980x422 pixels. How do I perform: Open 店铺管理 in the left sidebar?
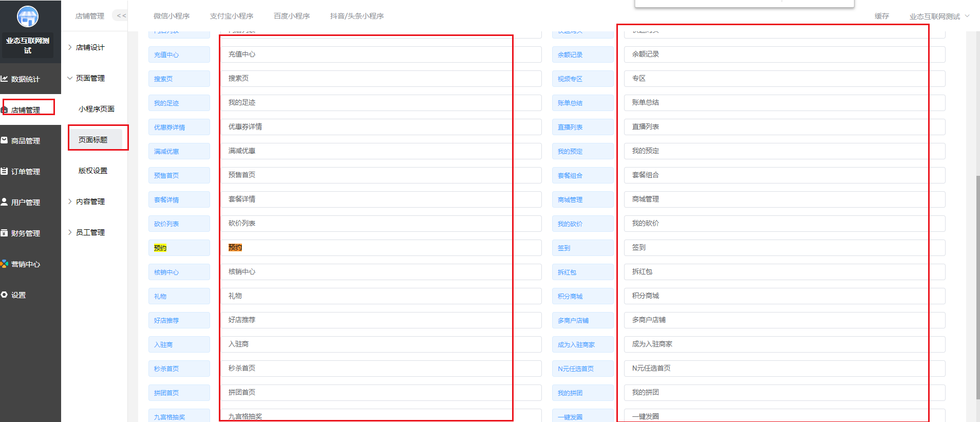click(30, 110)
